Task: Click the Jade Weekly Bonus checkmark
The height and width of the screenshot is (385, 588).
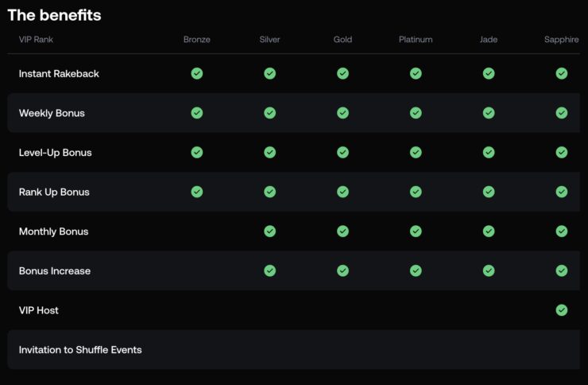Action: [489, 113]
